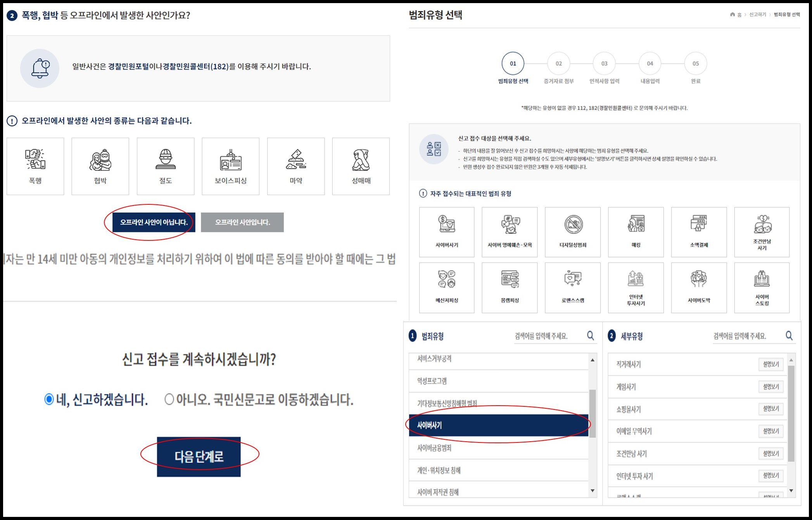Image resolution: width=812 pixels, height=520 pixels.
Task: Choose the 사이버사기 crime type icon
Action: click(446, 232)
